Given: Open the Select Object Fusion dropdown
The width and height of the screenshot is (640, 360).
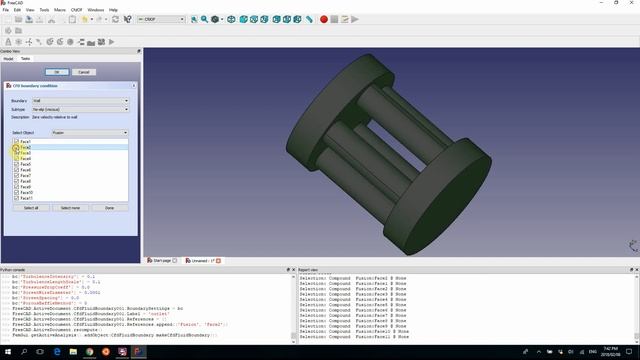Looking at the screenshot, I should 90,133.
